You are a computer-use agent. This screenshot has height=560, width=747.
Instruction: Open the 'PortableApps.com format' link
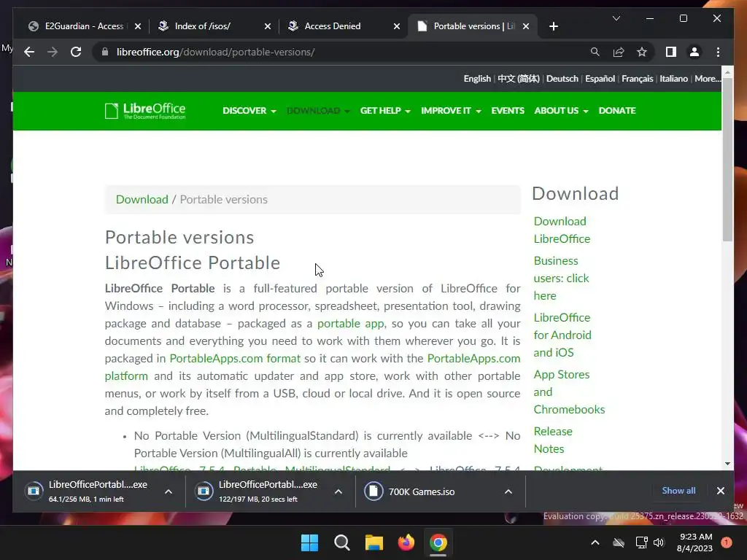coord(235,358)
